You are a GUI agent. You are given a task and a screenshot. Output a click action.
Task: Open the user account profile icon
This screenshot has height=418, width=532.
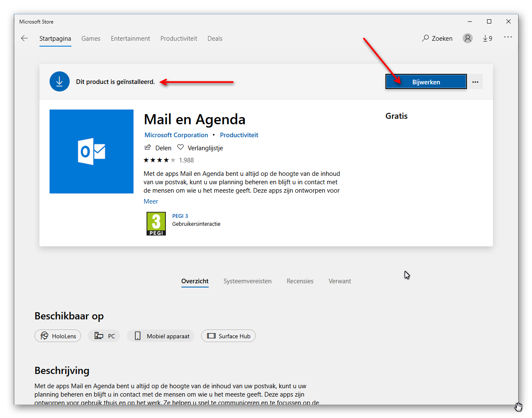tap(468, 38)
